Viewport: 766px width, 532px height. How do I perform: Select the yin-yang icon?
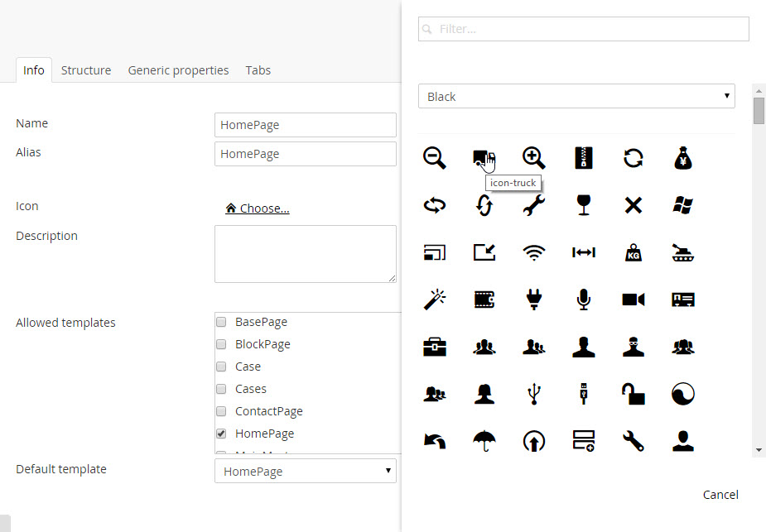(x=683, y=394)
